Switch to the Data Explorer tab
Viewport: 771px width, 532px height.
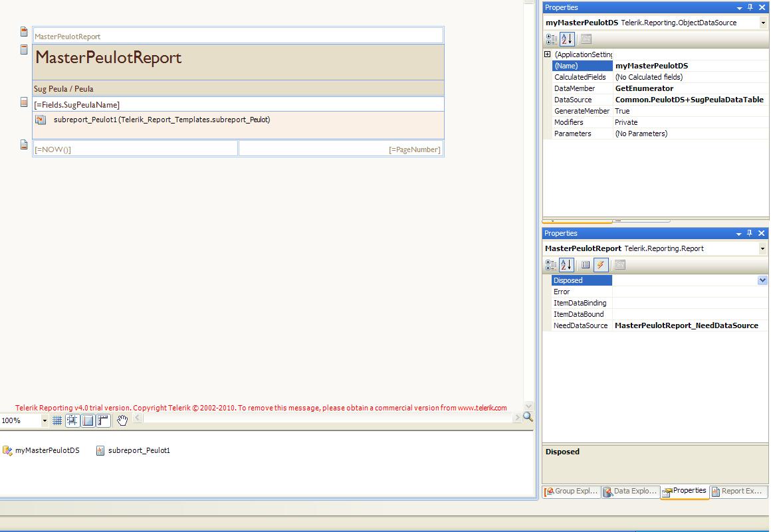click(x=630, y=491)
